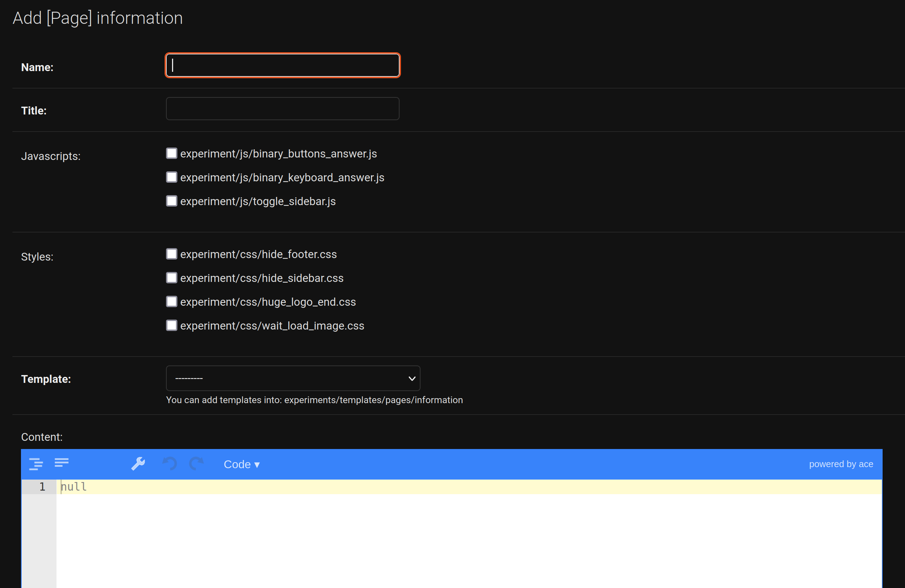The height and width of the screenshot is (588, 905).
Task: Focus the Name text field
Action: (282, 65)
